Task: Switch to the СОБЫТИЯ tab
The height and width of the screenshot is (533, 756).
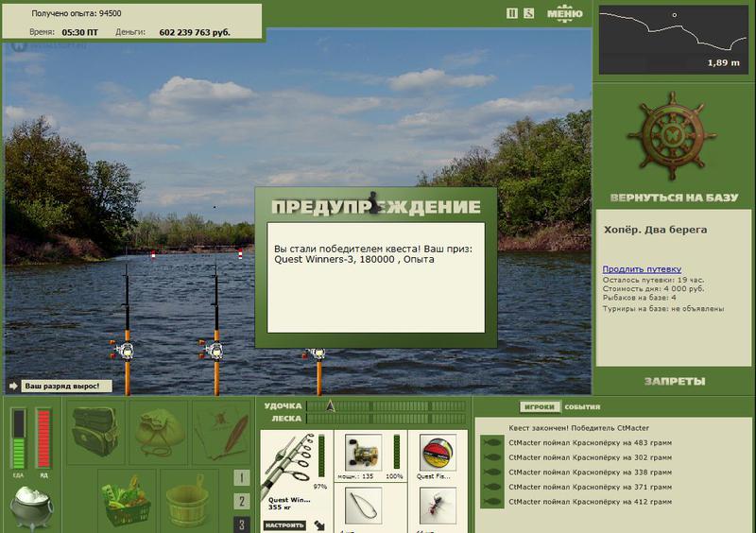Action: pos(582,406)
